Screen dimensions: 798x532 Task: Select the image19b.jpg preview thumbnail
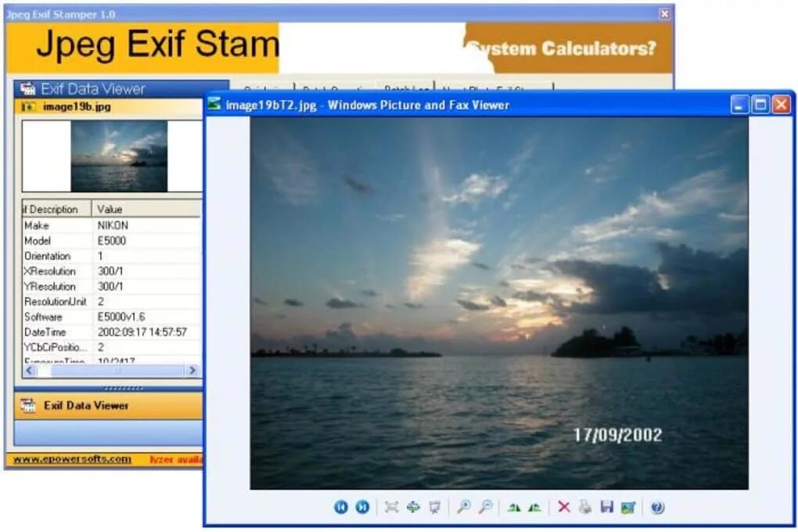(x=119, y=156)
